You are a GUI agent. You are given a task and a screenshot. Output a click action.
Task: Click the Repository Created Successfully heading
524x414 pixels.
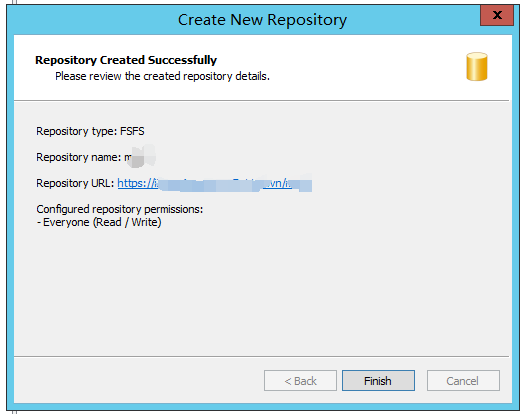126,60
